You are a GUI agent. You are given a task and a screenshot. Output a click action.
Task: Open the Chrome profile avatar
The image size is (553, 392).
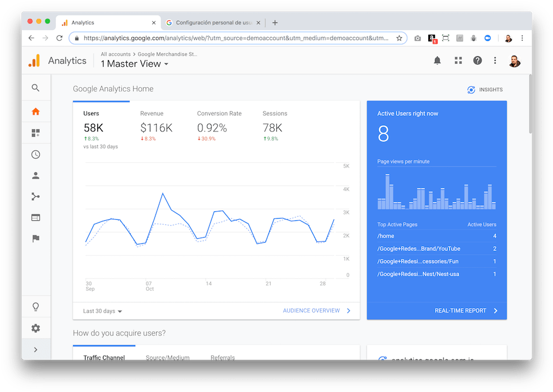coord(508,38)
